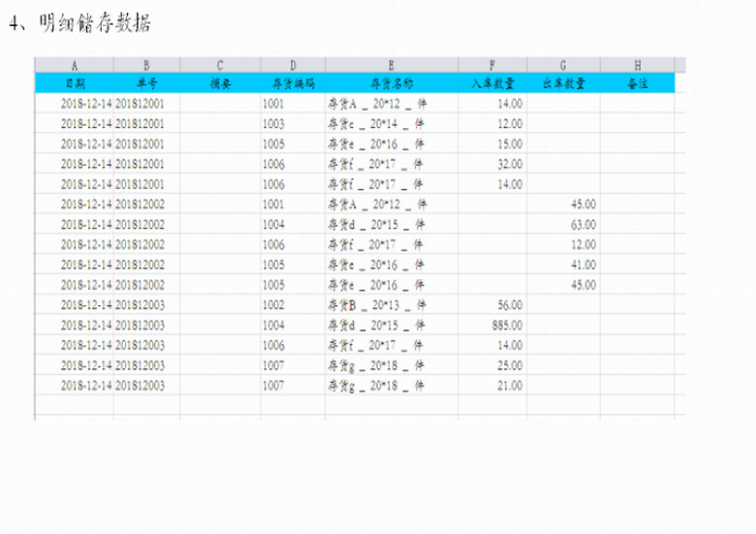
Task: Select column H header
Action: click(638, 65)
